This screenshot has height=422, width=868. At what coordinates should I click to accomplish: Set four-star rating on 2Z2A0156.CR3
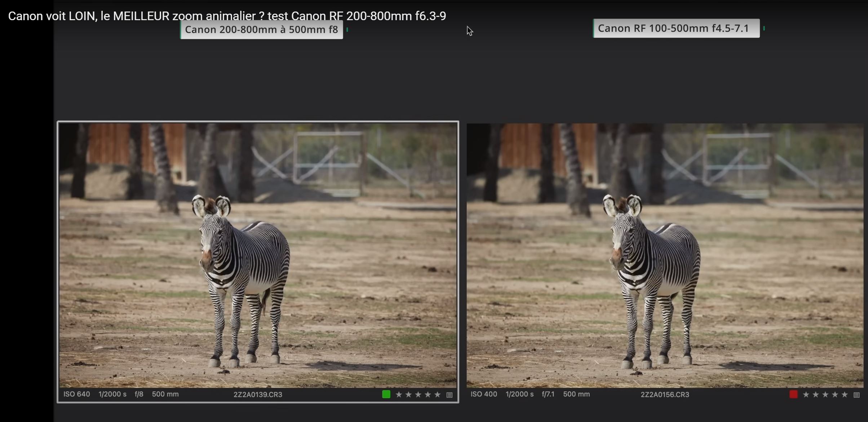[835, 395]
